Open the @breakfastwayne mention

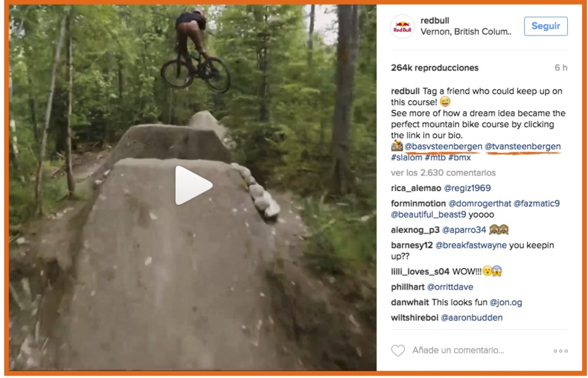click(x=471, y=245)
